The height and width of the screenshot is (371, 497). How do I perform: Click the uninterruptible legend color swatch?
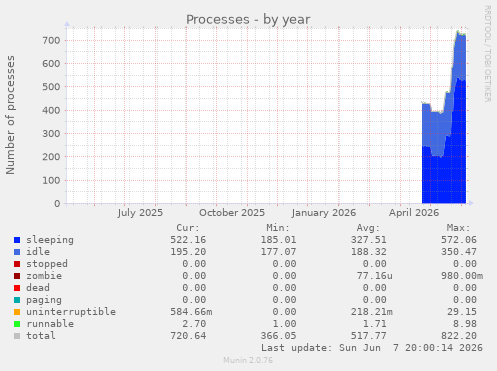(x=17, y=312)
